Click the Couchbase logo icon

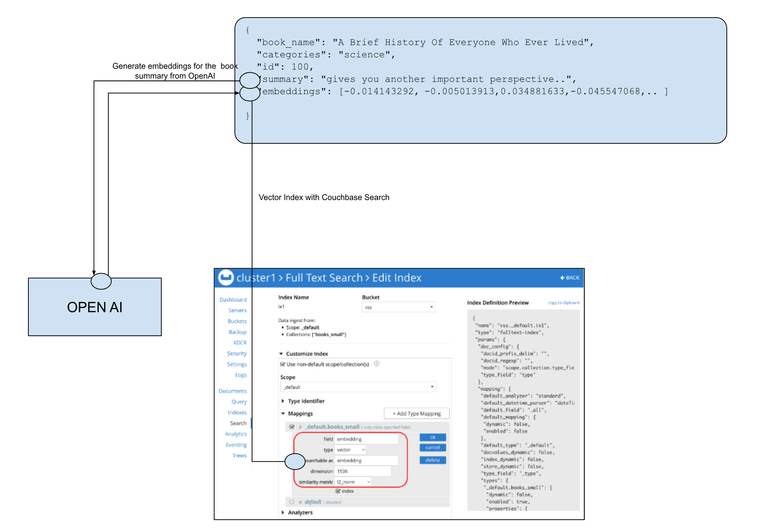click(x=226, y=277)
